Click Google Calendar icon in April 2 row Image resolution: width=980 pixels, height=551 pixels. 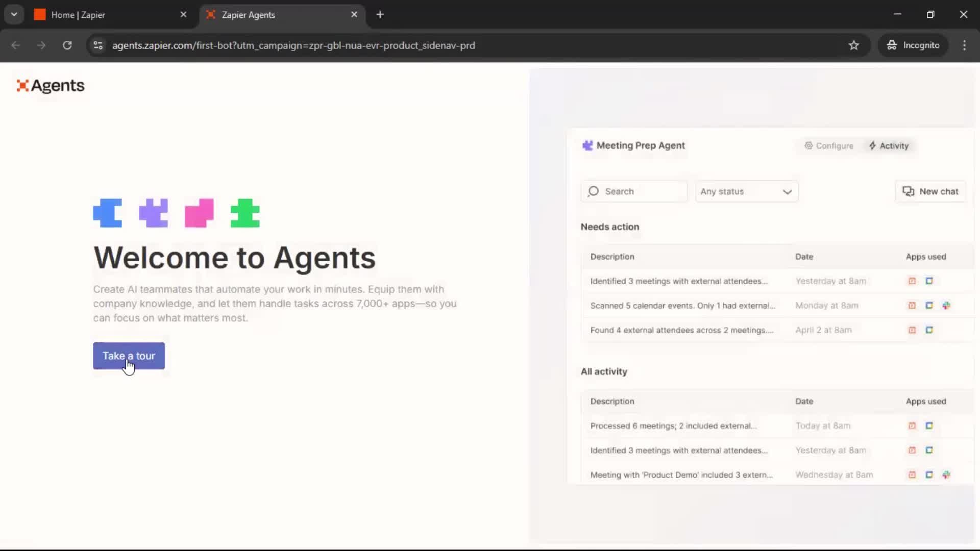pos(929,330)
